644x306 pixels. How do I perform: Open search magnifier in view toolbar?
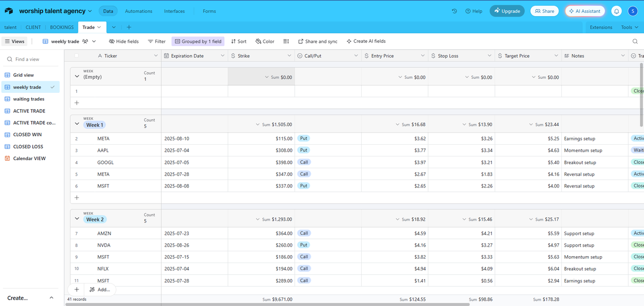[x=635, y=41]
